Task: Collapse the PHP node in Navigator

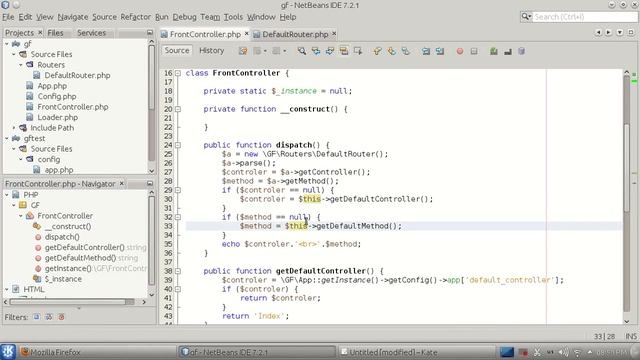Action: coord(7,195)
